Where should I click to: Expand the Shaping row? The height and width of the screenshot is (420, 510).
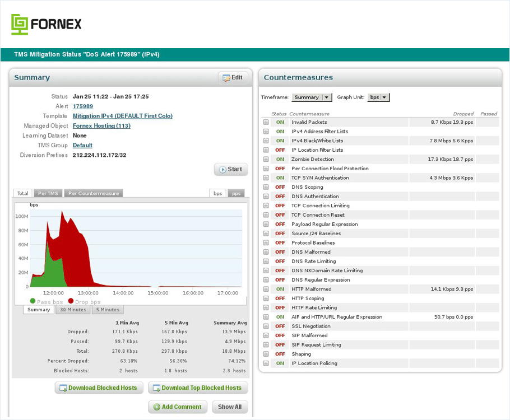[x=266, y=354]
